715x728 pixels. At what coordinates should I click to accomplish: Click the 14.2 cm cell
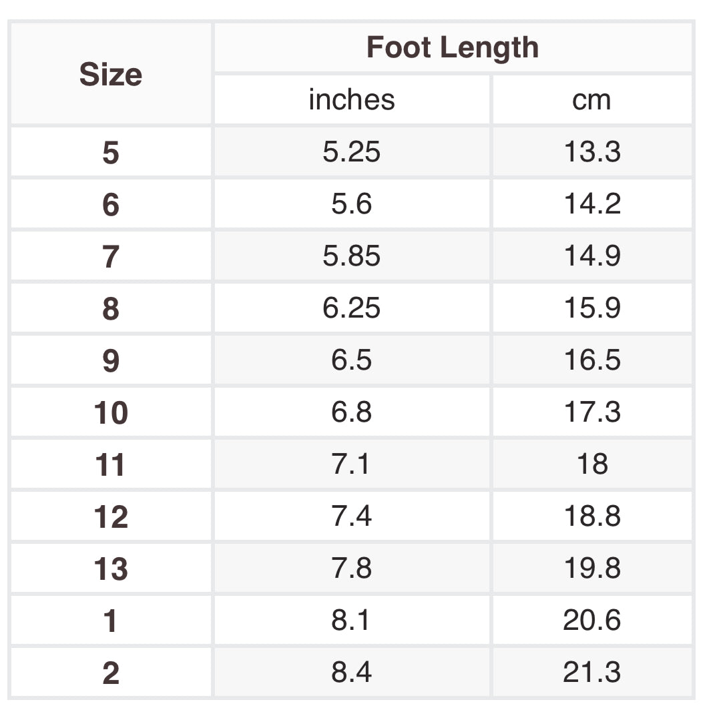pos(591,204)
